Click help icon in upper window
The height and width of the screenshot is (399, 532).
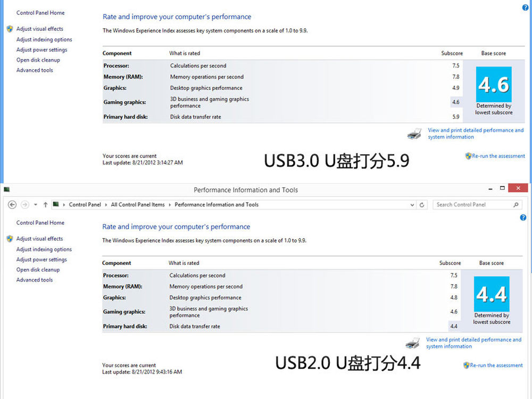click(x=525, y=7)
